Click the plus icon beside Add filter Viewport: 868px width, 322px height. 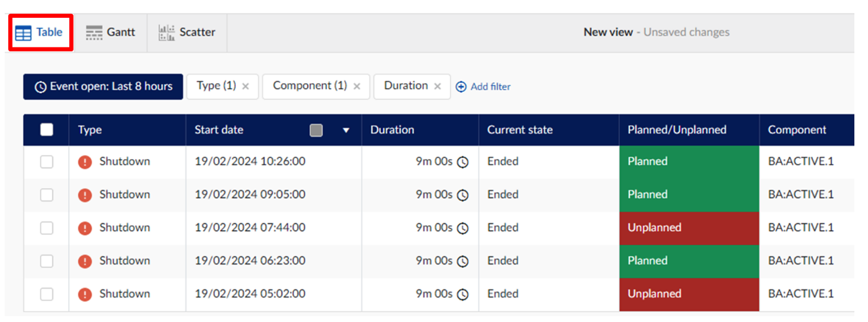tap(461, 87)
